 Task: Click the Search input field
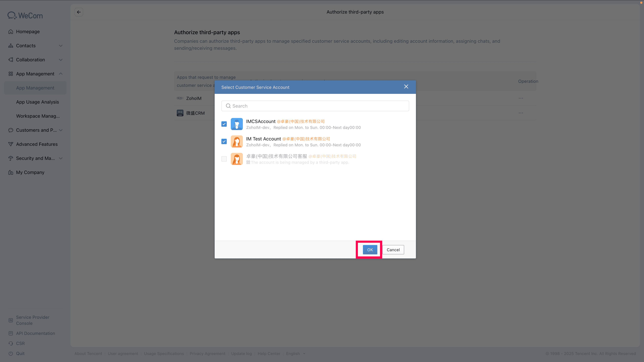[x=315, y=106]
